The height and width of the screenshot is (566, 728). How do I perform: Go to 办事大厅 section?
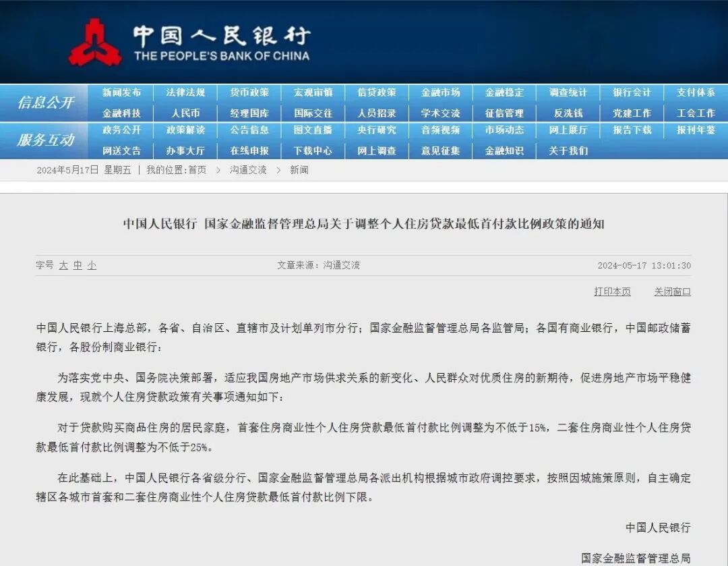(185, 150)
